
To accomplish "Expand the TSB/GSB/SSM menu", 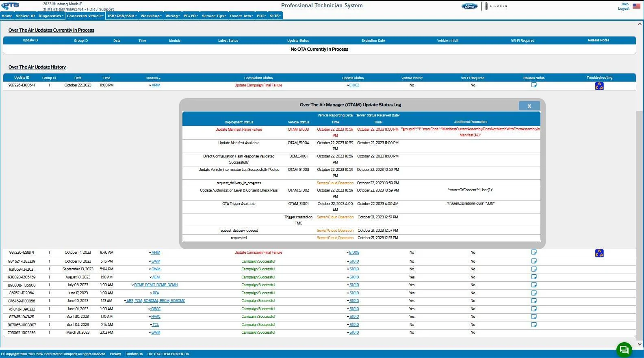I will (122, 16).
